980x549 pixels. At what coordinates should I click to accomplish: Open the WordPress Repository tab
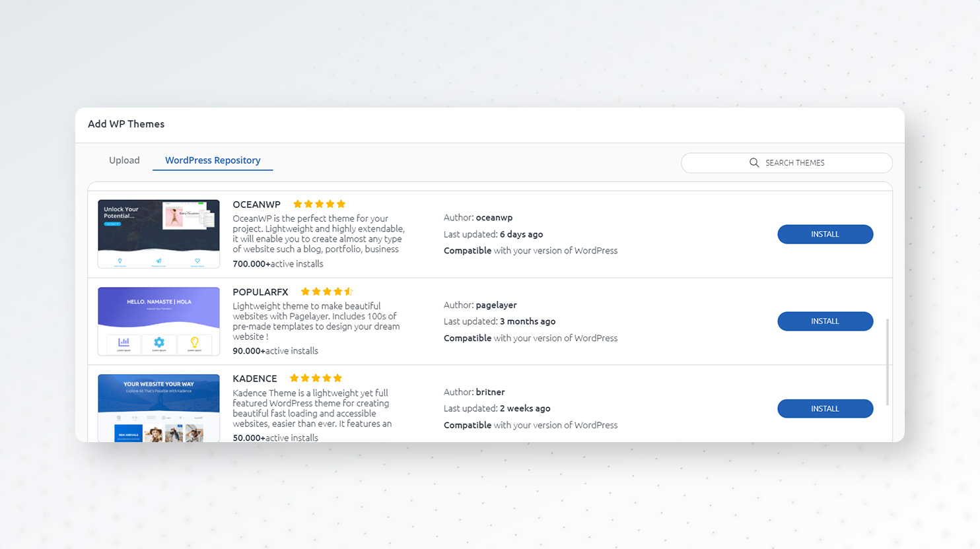[x=213, y=160]
